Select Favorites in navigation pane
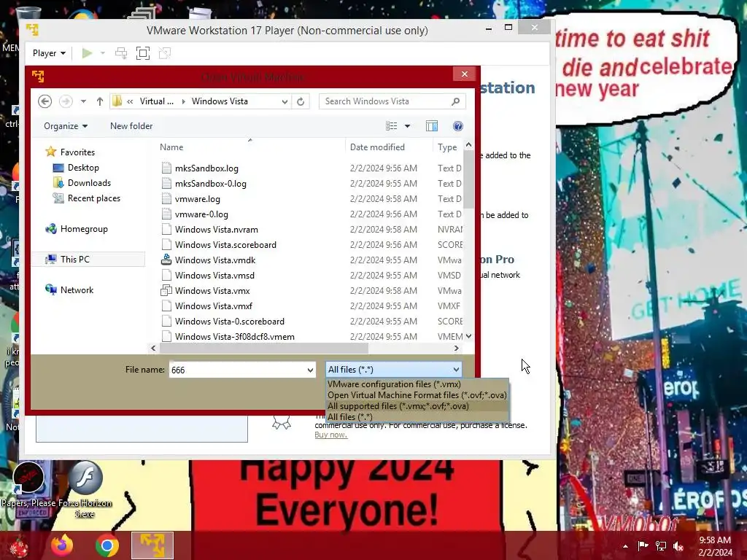This screenshot has height=560, width=747. (77, 152)
